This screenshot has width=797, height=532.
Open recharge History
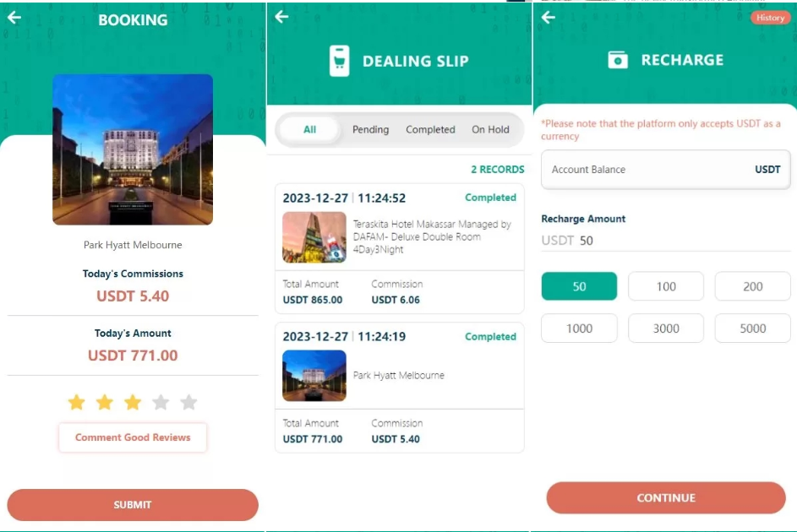click(770, 18)
